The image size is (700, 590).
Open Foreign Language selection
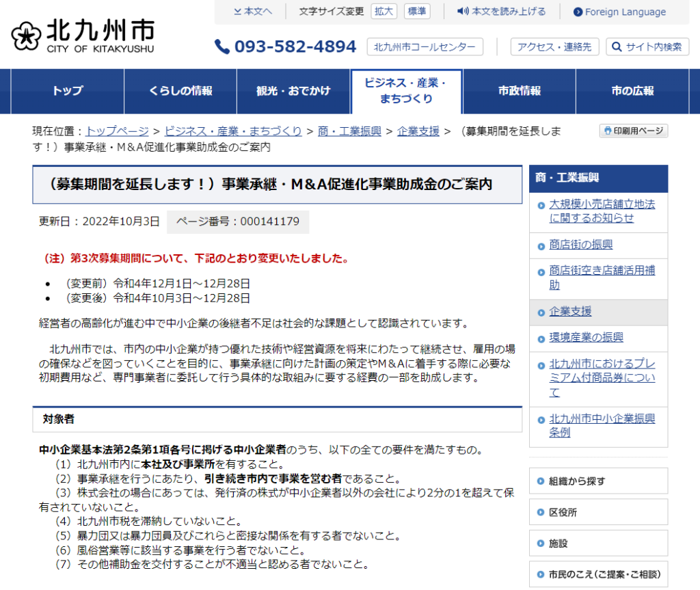click(619, 12)
